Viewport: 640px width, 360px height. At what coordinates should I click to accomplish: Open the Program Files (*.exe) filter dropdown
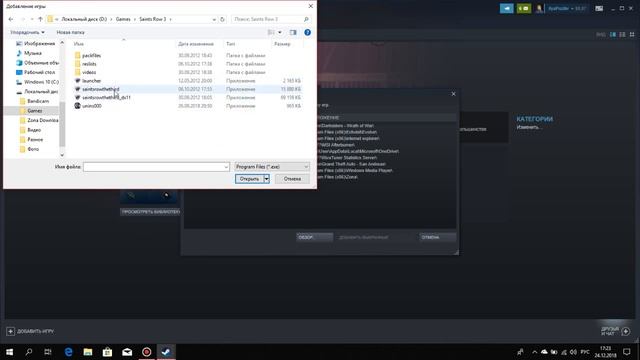(x=272, y=167)
